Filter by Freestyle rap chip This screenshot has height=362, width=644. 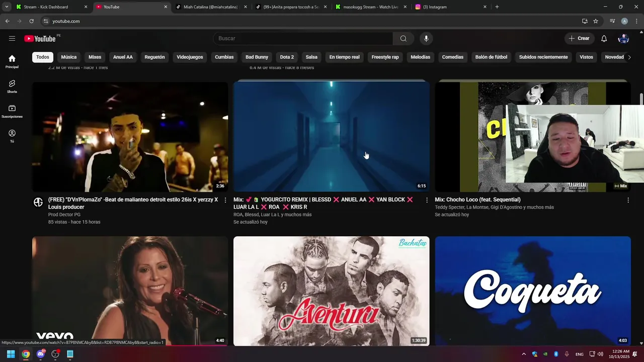pyautogui.click(x=385, y=57)
